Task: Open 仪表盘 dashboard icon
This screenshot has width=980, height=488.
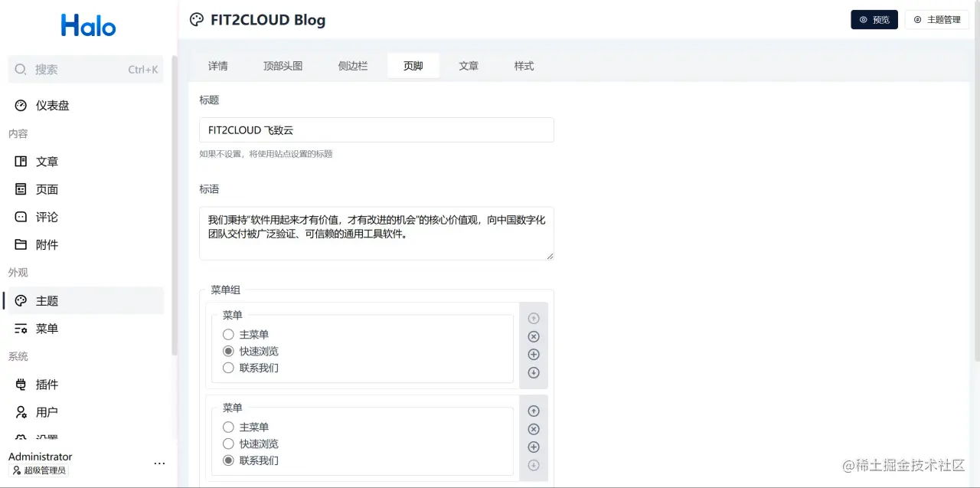Action: pos(21,105)
